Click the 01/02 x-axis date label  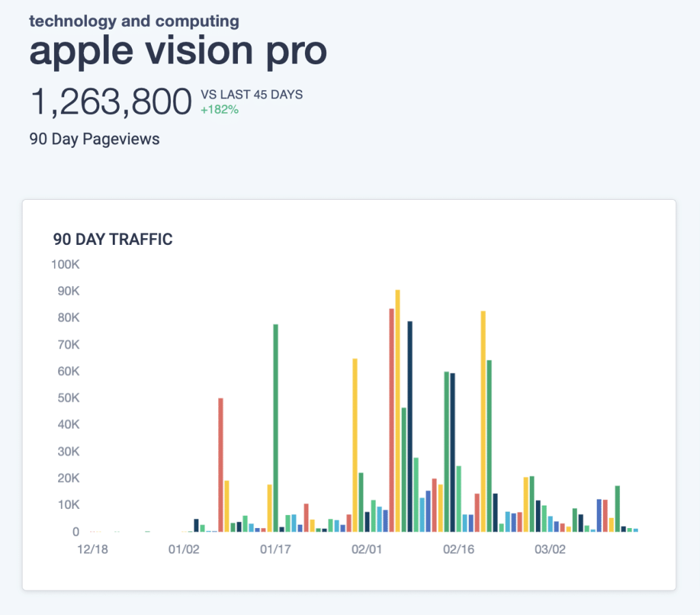(x=184, y=549)
